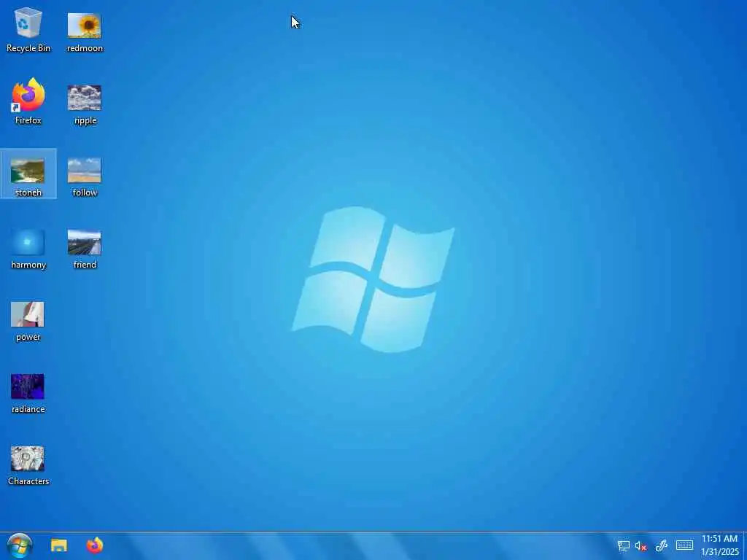This screenshot has height=560, width=747.
Task: Select the redmoon sunflower image file
Action: point(85,31)
